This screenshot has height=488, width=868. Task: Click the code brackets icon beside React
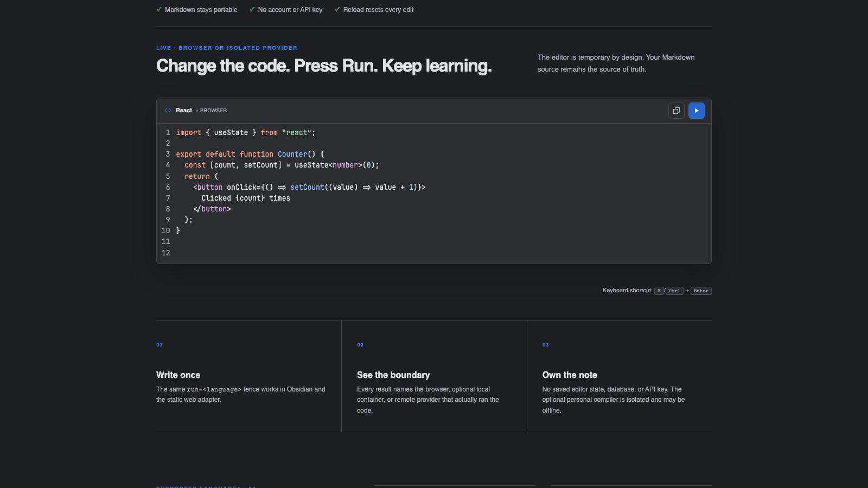pos(168,110)
